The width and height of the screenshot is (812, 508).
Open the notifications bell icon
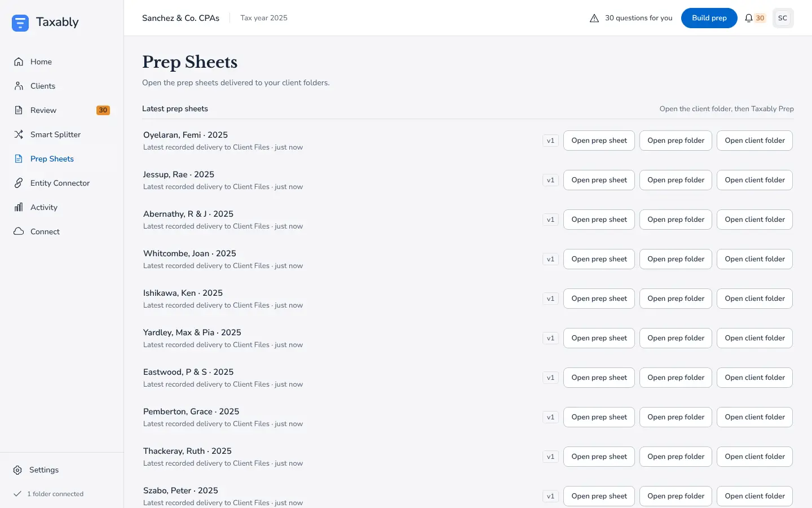click(749, 18)
